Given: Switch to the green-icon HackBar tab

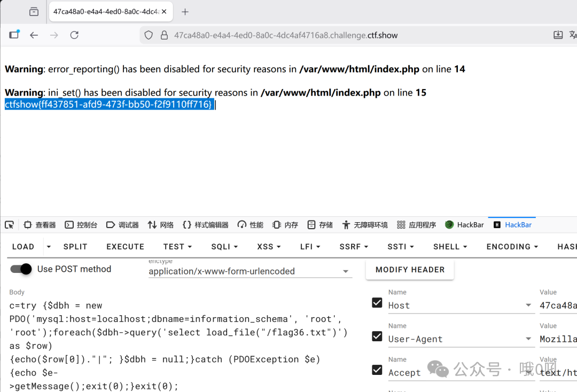Looking at the screenshot, I should [x=464, y=225].
